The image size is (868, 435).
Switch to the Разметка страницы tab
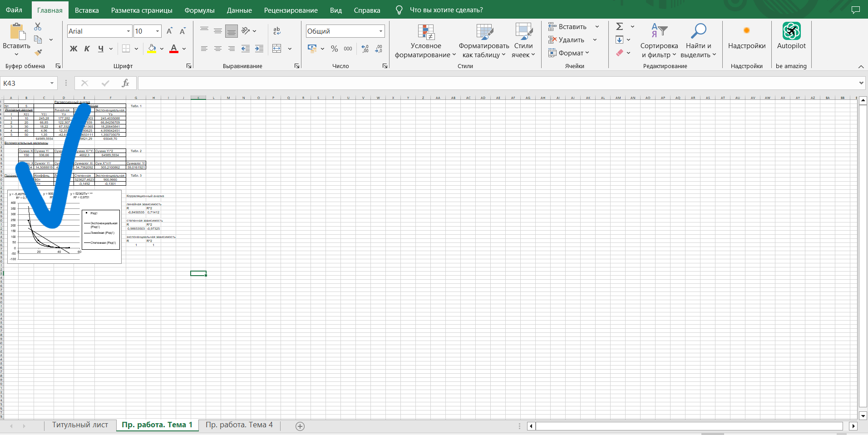[142, 10]
